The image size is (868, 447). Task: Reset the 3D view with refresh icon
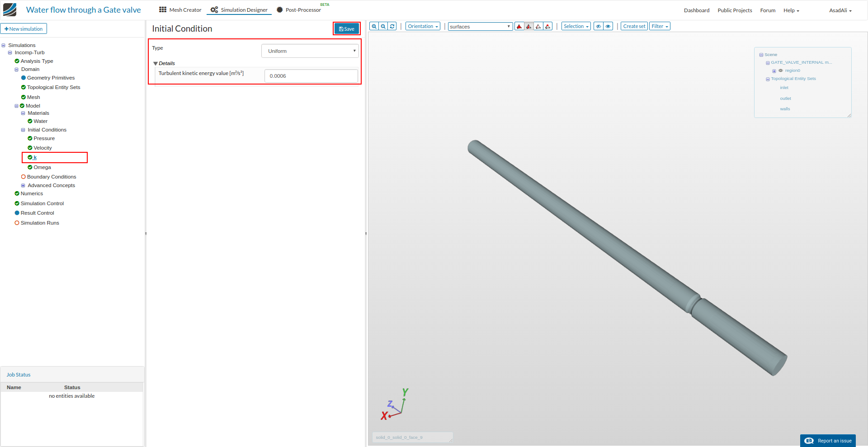click(x=392, y=26)
